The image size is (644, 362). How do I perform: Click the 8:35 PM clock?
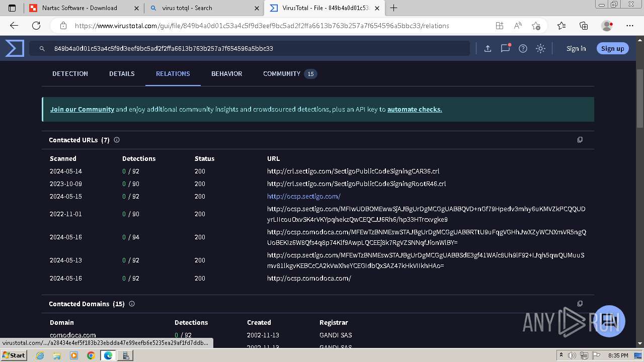[618, 355]
